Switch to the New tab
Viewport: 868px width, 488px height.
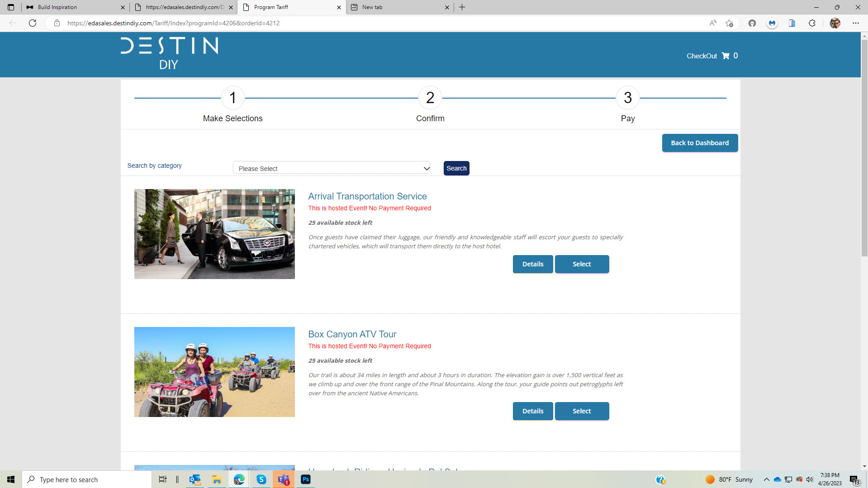pos(400,7)
